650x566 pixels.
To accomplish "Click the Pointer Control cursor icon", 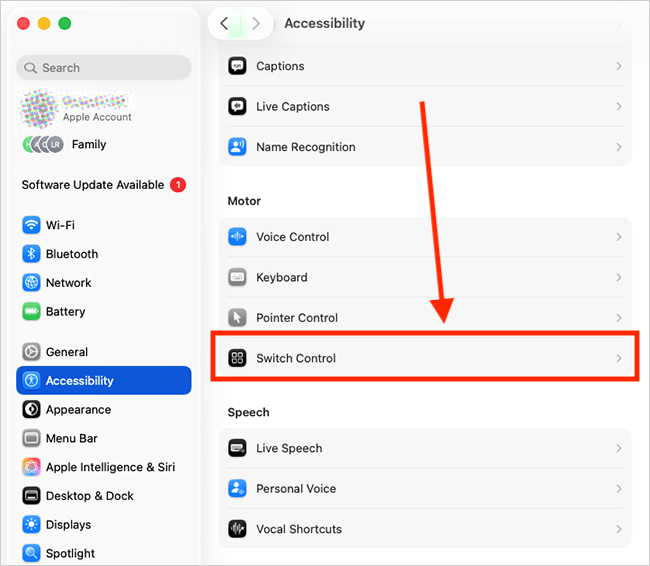I will click(237, 318).
